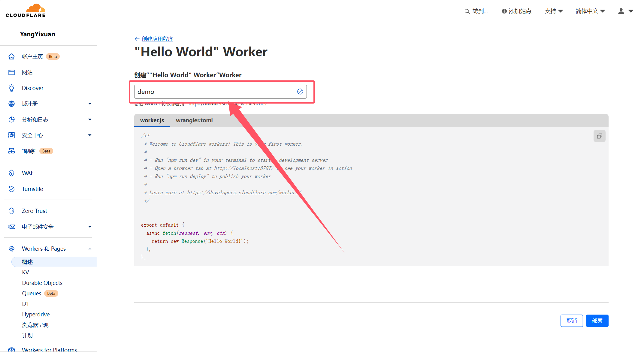
Task: Open Queues in sidebar
Action: click(x=32, y=293)
